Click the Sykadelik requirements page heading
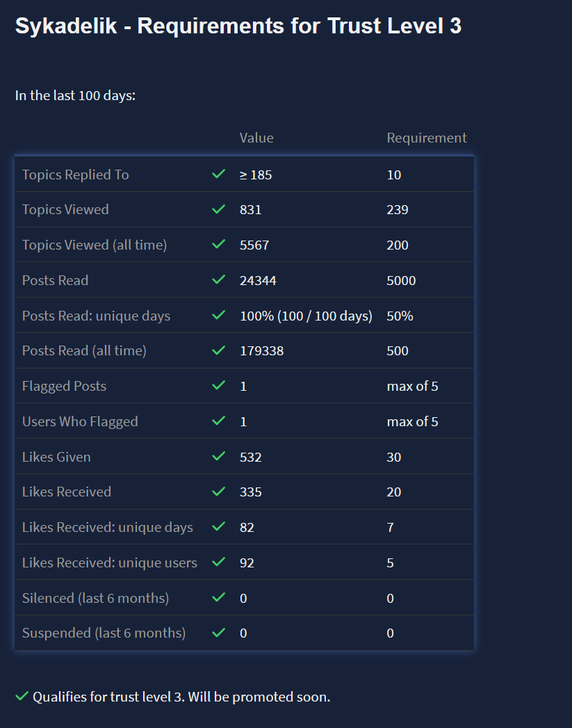 238,26
